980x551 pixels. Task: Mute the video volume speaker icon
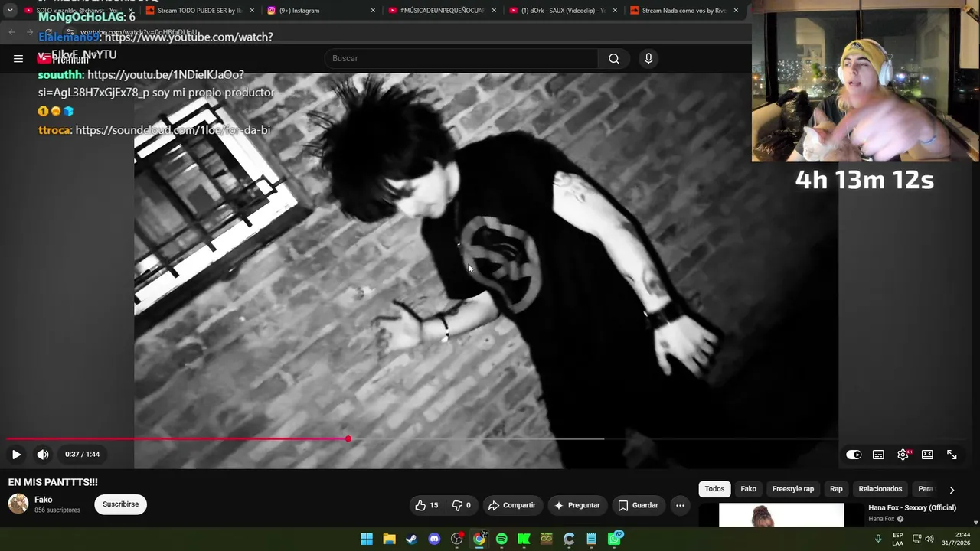(43, 455)
